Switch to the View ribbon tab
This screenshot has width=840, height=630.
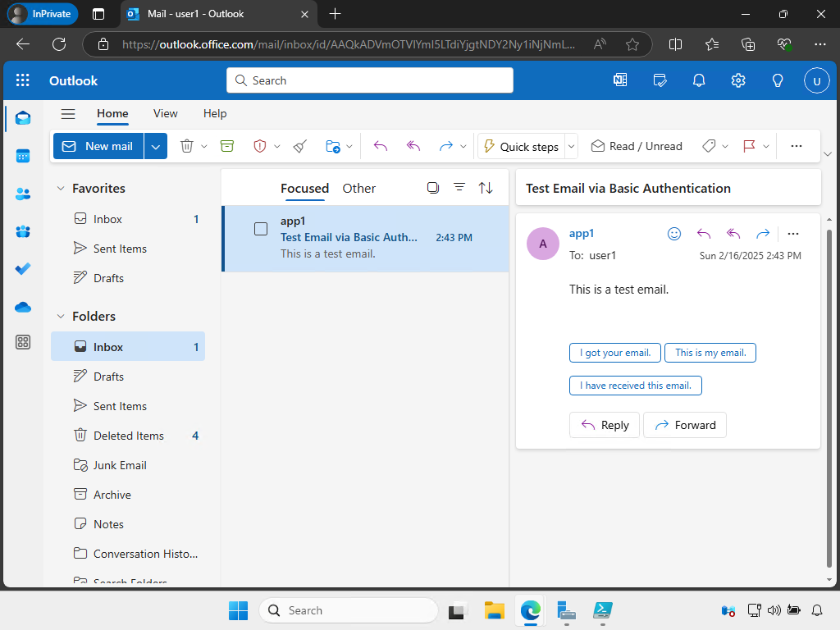(x=165, y=113)
